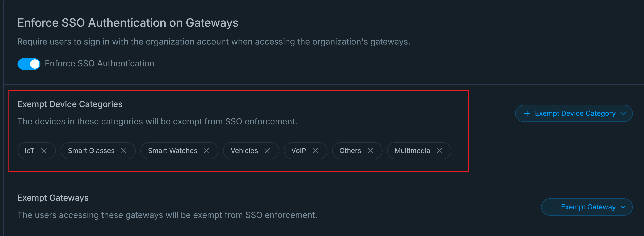Expand the Exempt Device Category chevron
The width and height of the screenshot is (644, 236).
click(623, 114)
